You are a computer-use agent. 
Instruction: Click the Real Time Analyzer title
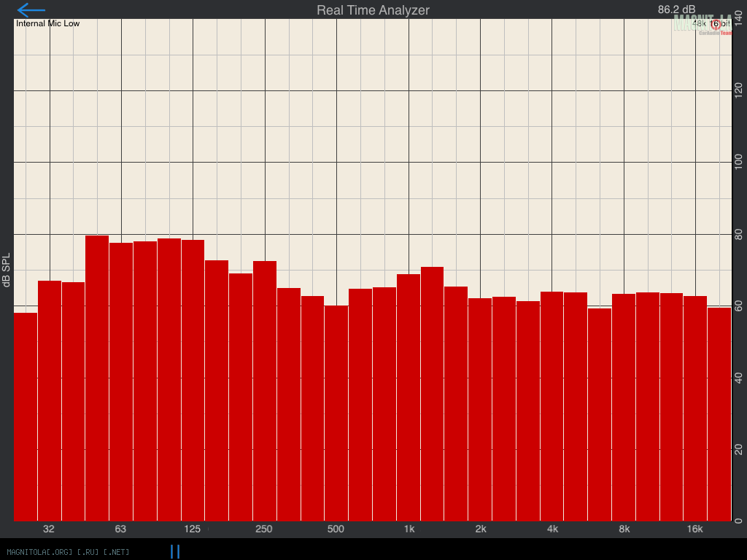click(x=373, y=10)
